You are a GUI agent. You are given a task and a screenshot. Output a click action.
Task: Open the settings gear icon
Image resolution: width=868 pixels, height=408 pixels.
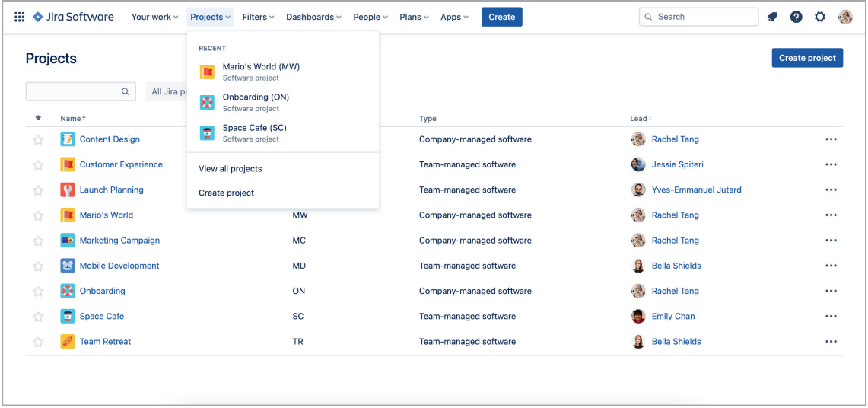click(820, 18)
